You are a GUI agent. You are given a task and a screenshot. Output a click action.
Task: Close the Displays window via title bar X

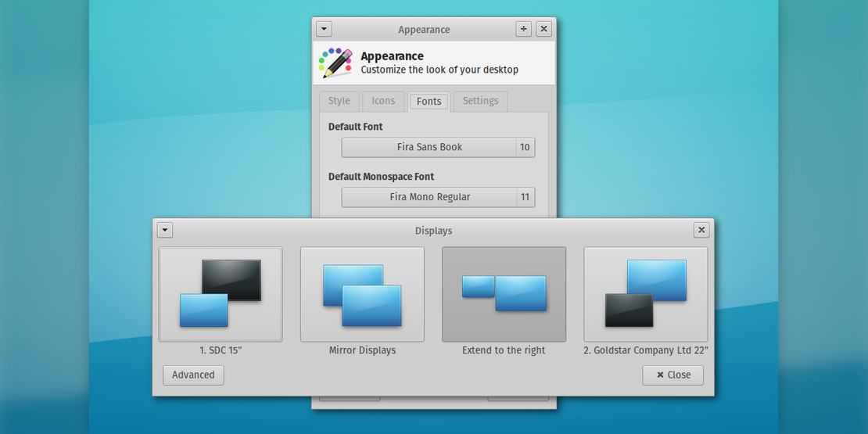pyautogui.click(x=701, y=230)
